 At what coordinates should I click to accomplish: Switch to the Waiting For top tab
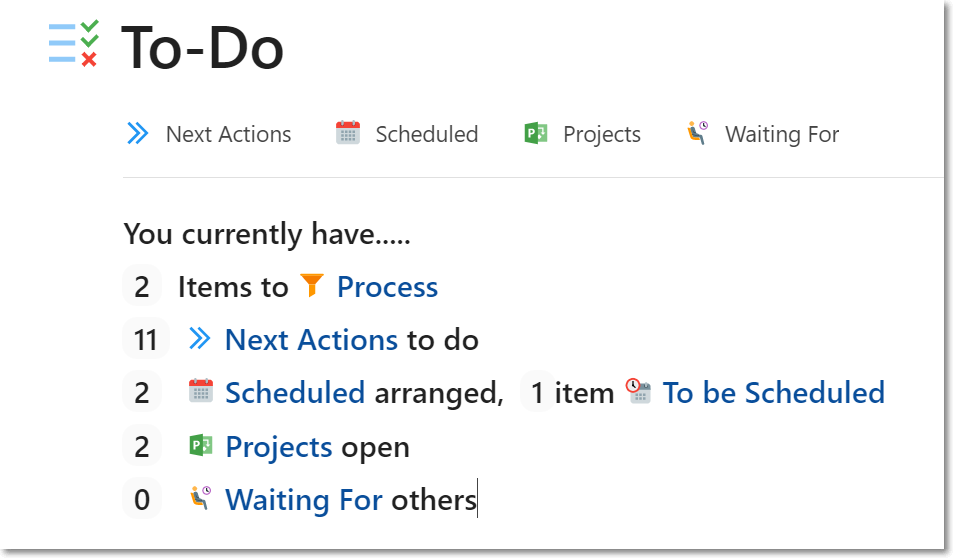click(781, 134)
